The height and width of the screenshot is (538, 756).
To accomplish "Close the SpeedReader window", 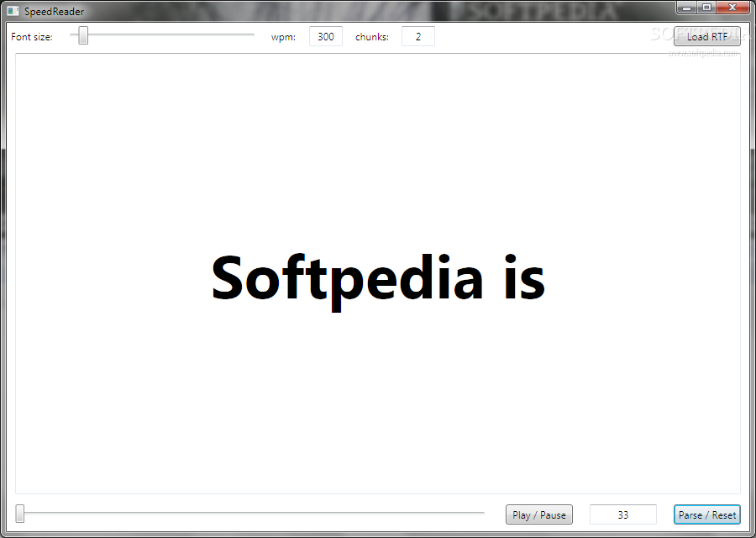I will [x=732, y=8].
